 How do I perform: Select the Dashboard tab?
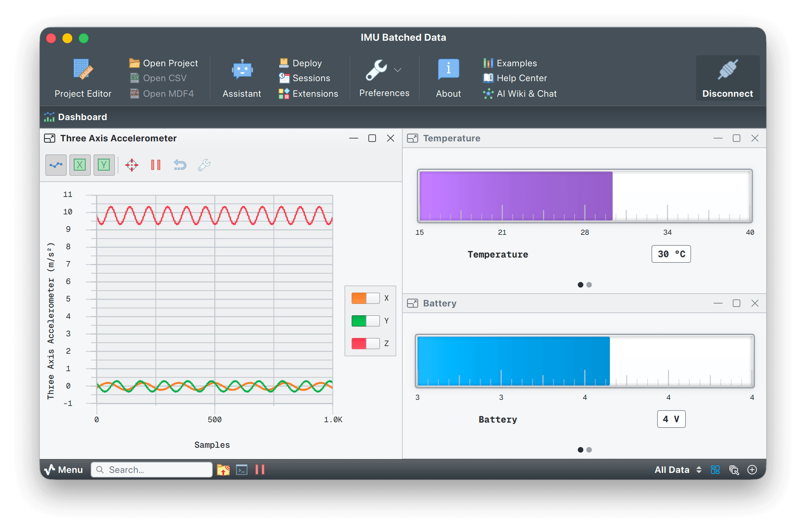click(x=75, y=117)
